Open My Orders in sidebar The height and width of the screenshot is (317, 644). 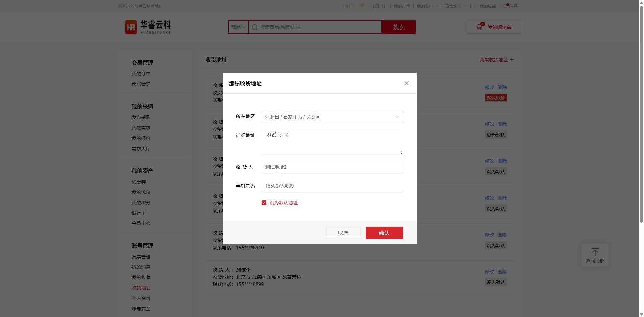tap(141, 74)
